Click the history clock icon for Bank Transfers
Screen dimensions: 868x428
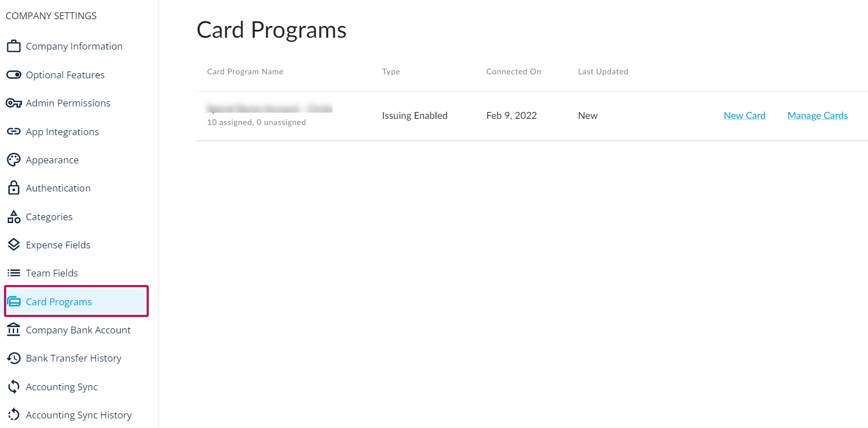pyautogui.click(x=14, y=358)
